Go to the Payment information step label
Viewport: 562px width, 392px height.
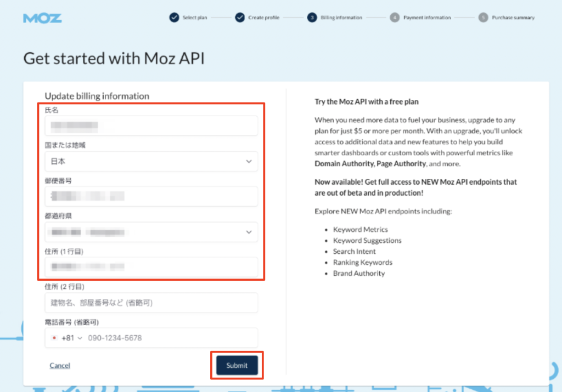click(x=427, y=18)
